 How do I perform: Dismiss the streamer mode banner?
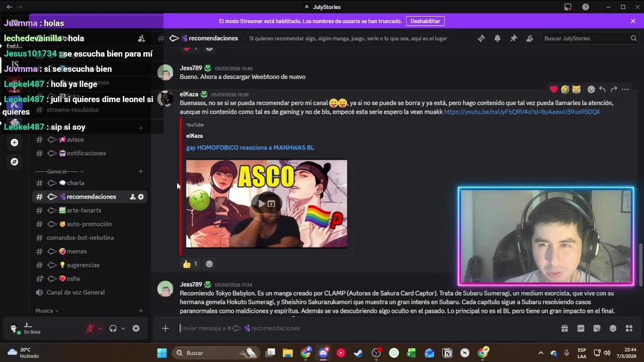tap(633, 21)
